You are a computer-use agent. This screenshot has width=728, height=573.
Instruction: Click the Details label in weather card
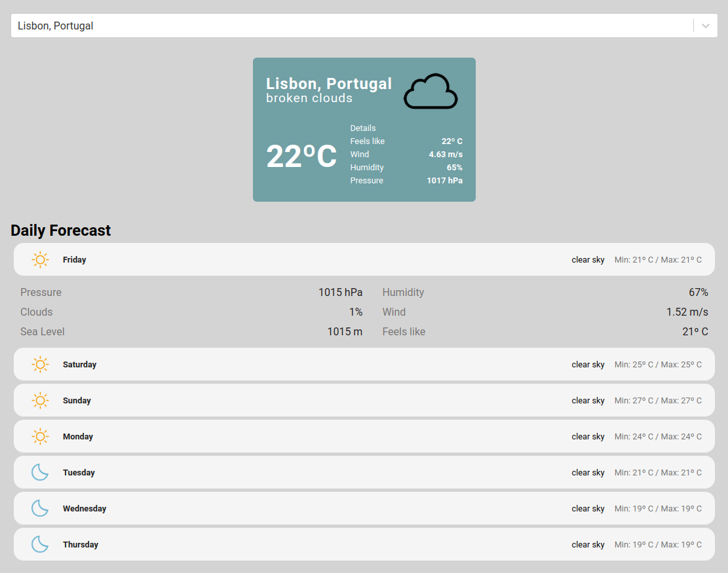tap(363, 128)
